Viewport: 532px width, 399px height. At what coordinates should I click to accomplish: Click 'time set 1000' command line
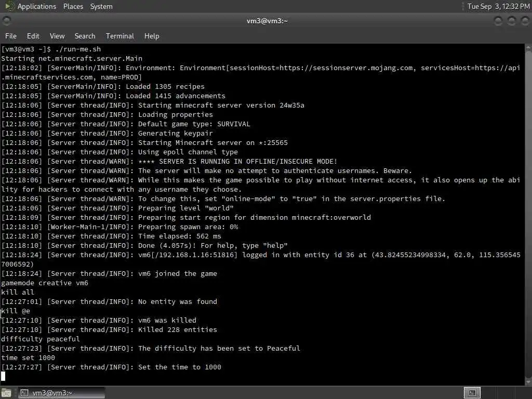coord(28,357)
